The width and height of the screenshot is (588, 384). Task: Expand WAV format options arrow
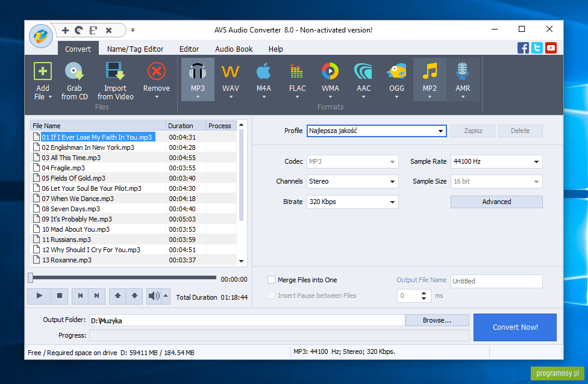click(x=231, y=97)
